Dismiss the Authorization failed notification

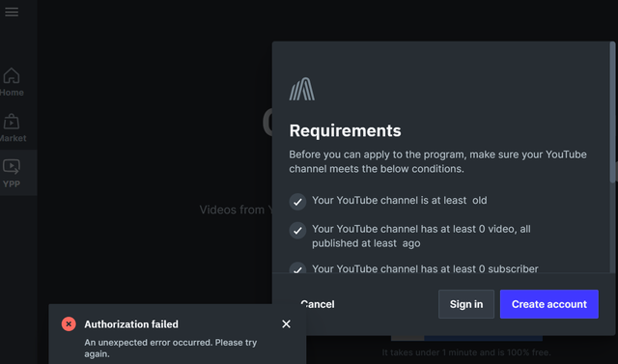(x=286, y=323)
